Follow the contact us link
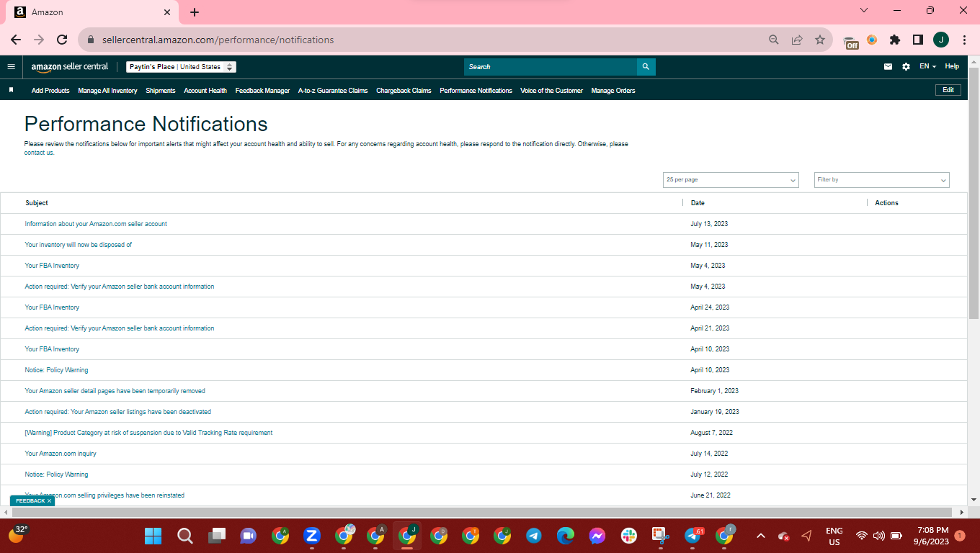The width and height of the screenshot is (980, 553). click(x=39, y=153)
